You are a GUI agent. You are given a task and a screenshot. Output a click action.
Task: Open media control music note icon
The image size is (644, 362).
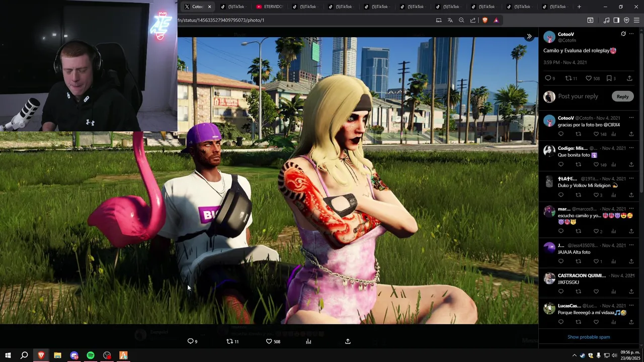[606, 20]
